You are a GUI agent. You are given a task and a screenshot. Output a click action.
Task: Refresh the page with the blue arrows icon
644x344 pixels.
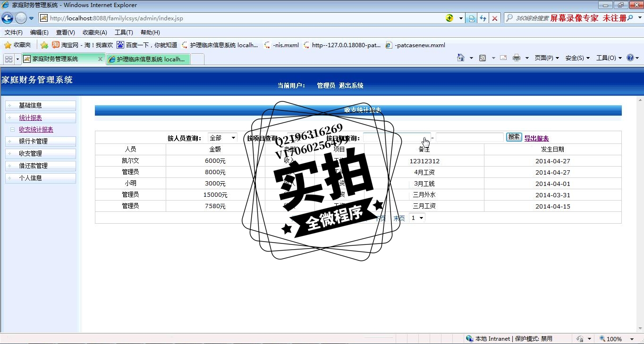coord(483,18)
